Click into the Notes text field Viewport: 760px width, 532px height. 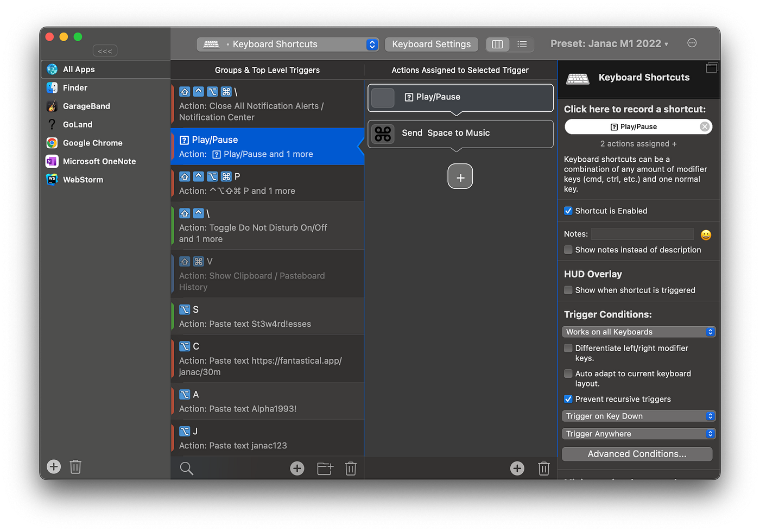[642, 234]
